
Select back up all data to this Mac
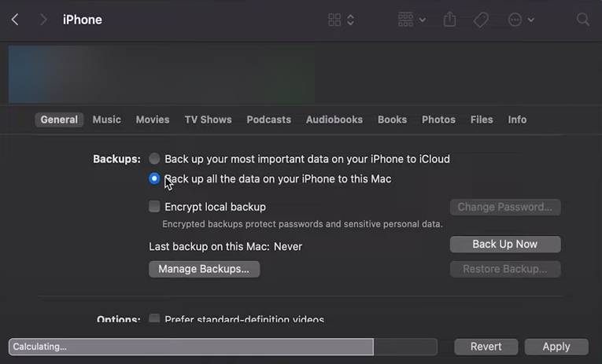pos(154,179)
